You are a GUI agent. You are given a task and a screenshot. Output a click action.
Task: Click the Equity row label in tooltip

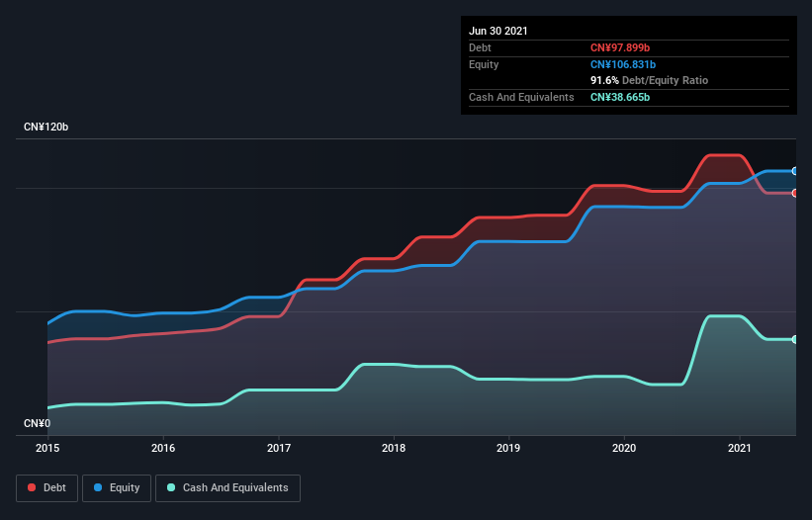484,64
